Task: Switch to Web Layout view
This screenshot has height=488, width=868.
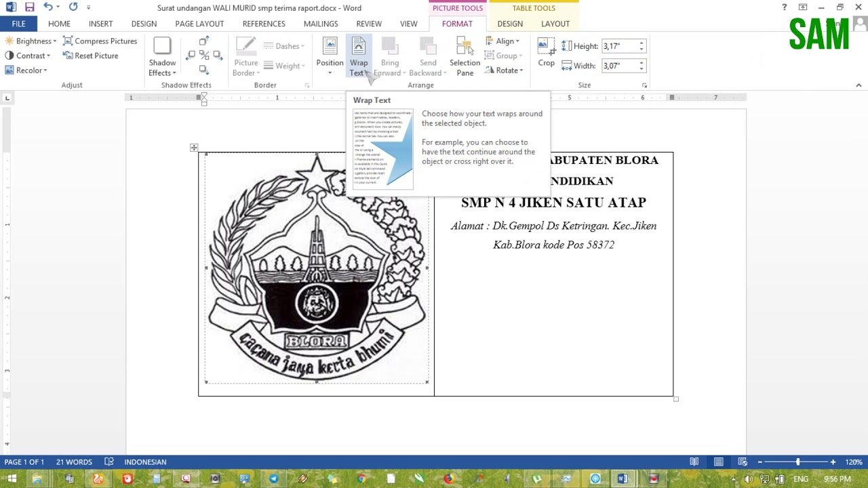Action: point(743,462)
